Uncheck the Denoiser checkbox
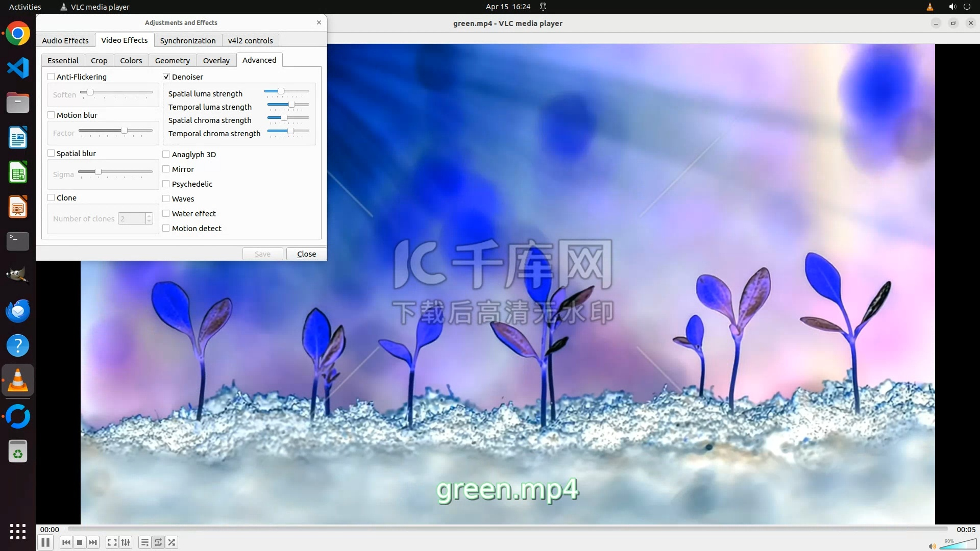980x551 pixels. tap(166, 77)
